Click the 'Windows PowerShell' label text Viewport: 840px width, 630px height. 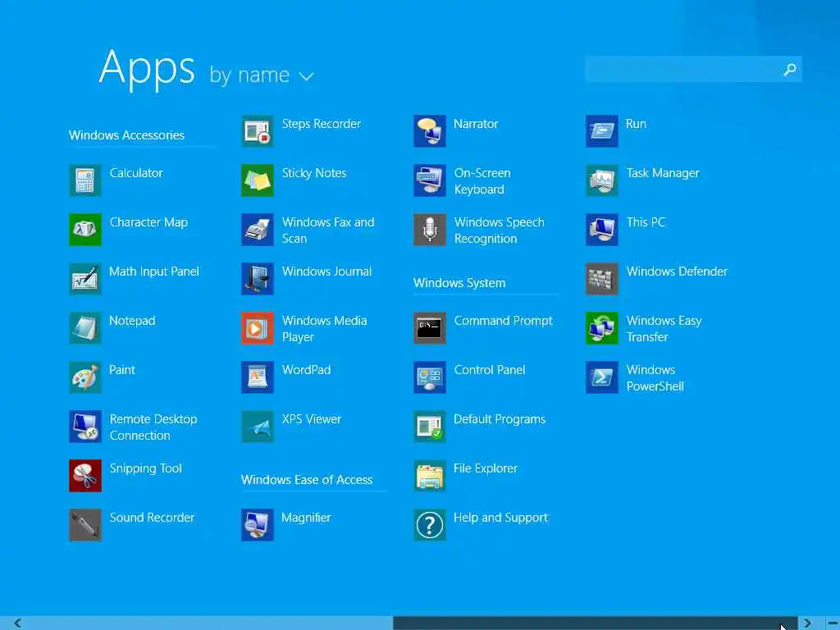[655, 377]
